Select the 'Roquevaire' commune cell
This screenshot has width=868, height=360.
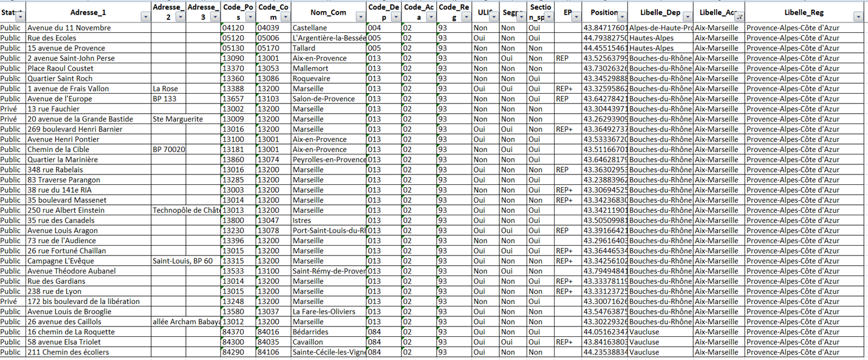pos(329,78)
